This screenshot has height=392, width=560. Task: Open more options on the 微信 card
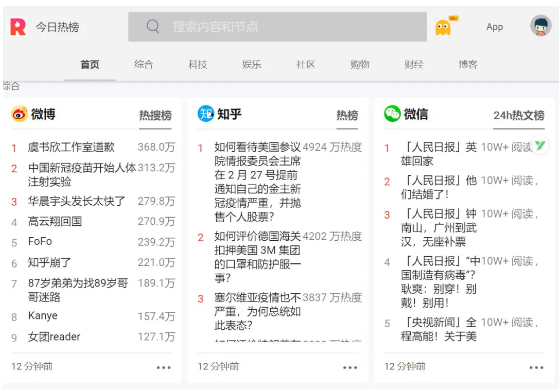click(x=536, y=367)
